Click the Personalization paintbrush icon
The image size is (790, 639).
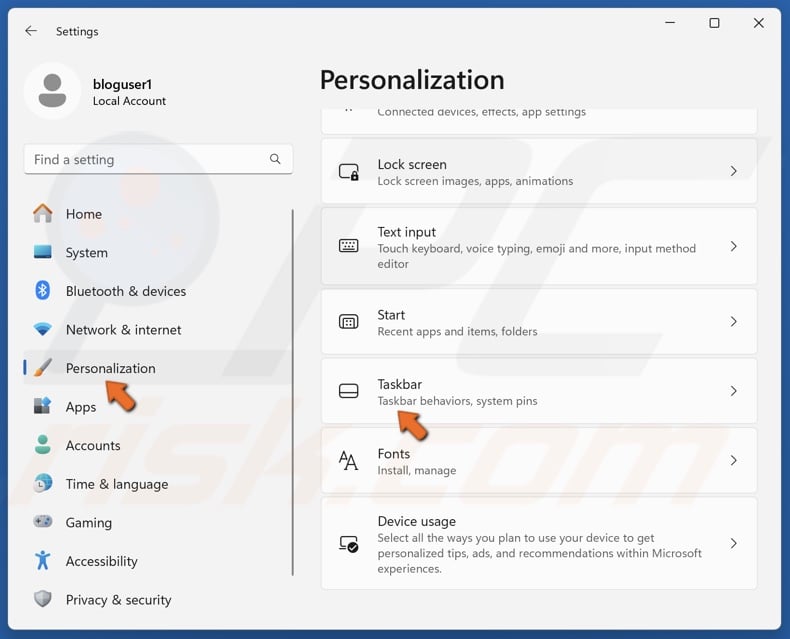tap(43, 368)
